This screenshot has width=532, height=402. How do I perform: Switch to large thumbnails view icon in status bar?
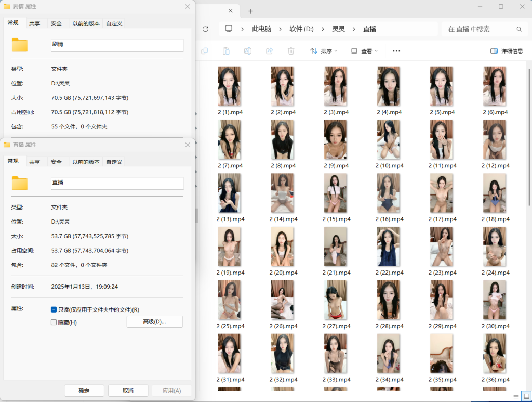point(527,396)
